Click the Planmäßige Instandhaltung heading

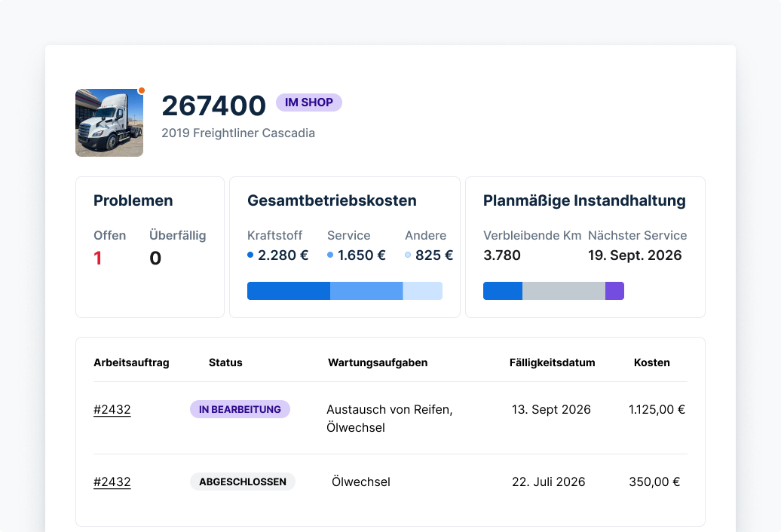pos(584,200)
